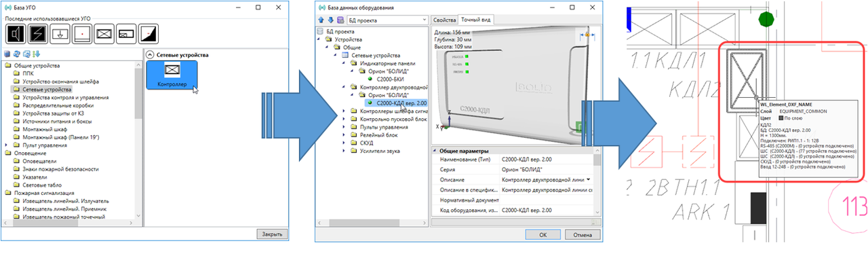The width and height of the screenshot is (868, 254).
Task: Select the Контроллер symbol tile
Action: tap(172, 75)
